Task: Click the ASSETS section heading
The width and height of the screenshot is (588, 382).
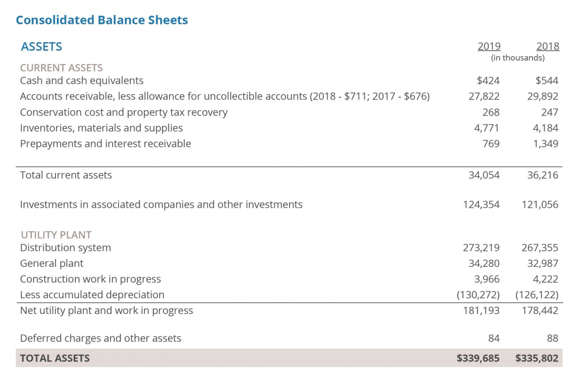Action: (x=42, y=47)
